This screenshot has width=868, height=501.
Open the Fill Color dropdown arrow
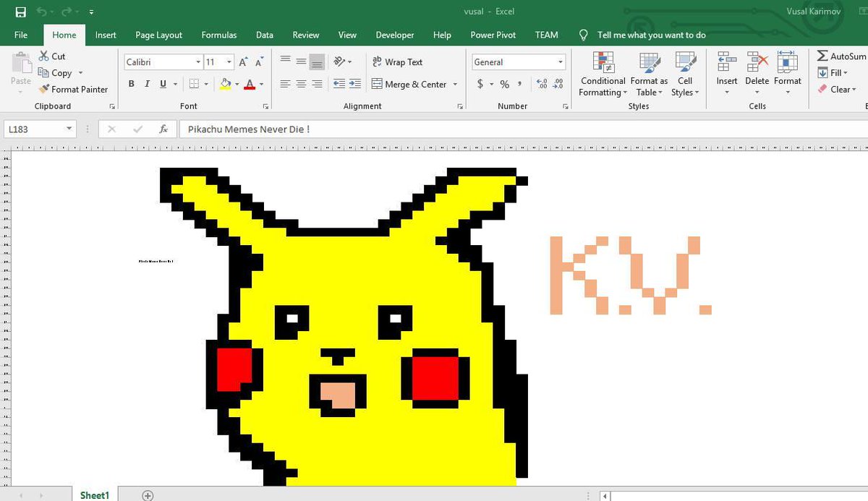point(237,85)
